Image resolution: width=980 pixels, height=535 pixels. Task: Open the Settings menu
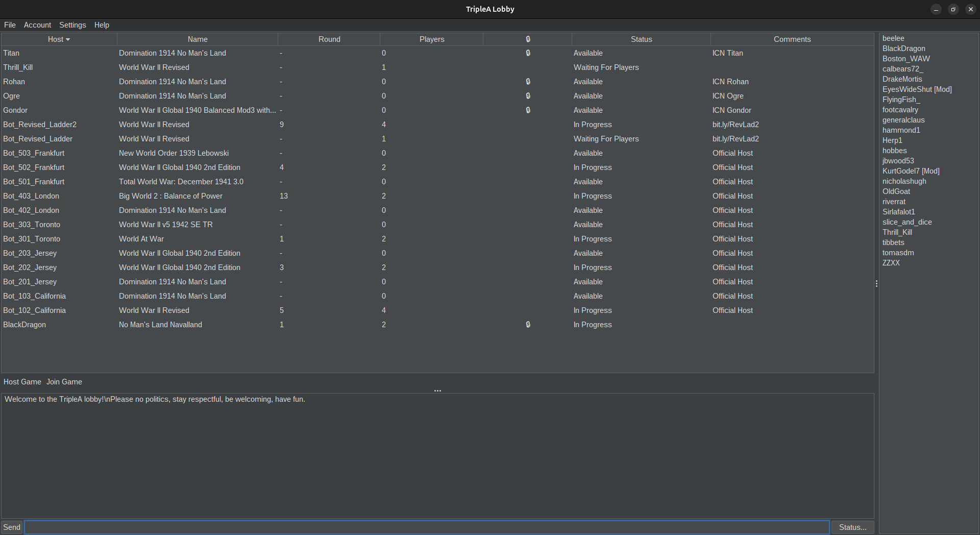click(72, 25)
